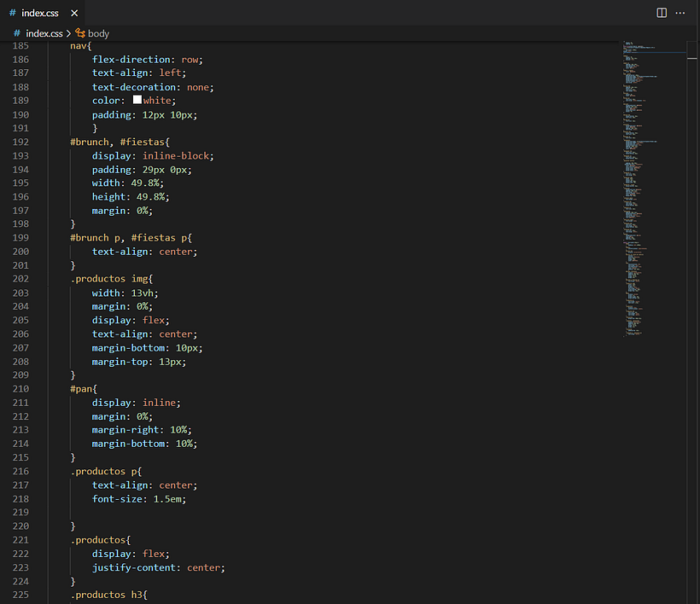This screenshot has height=604, width=700.
Task: Click 'font-size: 1.5em;' declaration
Action: (x=139, y=499)
